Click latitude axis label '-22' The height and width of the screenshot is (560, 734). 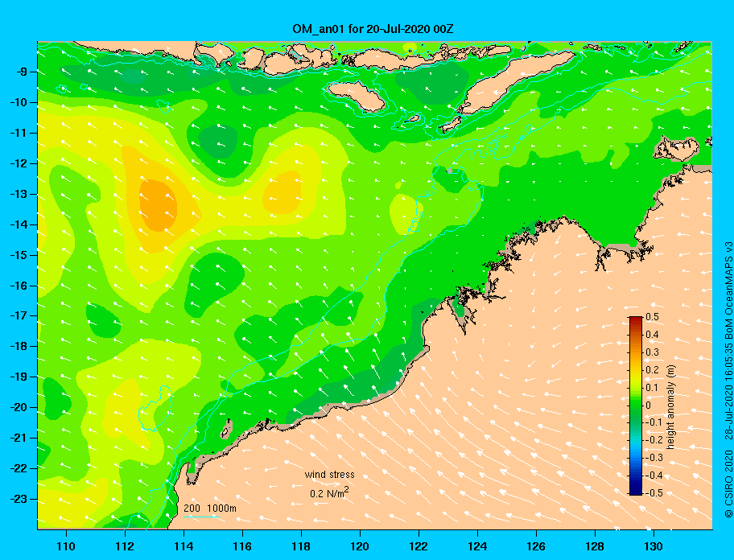pyautogui.click(x=19, y=468)
